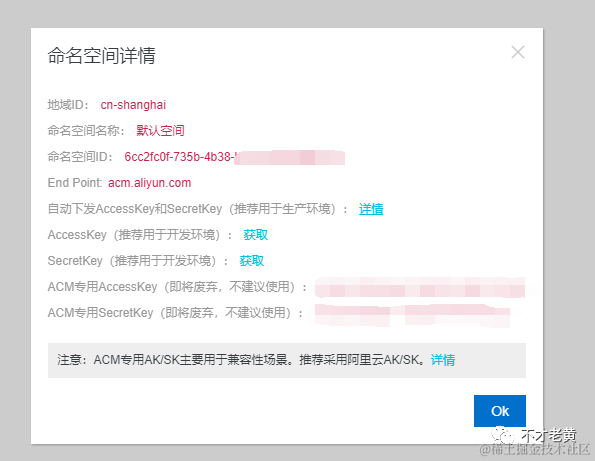Viewport: 595px width, 461px height.
Task: Click the blurred ACM专用AccessKey value
Action: pos(420,287)
